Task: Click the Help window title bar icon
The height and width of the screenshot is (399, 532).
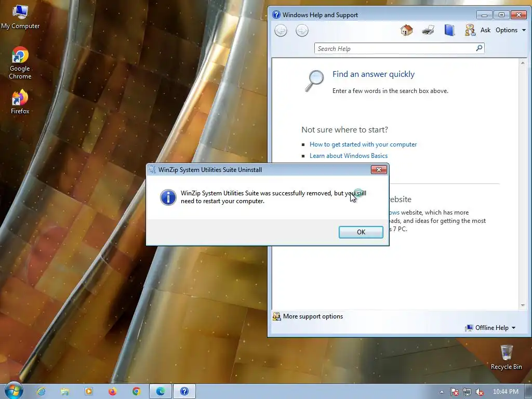Action: pyautogui.click(x=276, y=15)
